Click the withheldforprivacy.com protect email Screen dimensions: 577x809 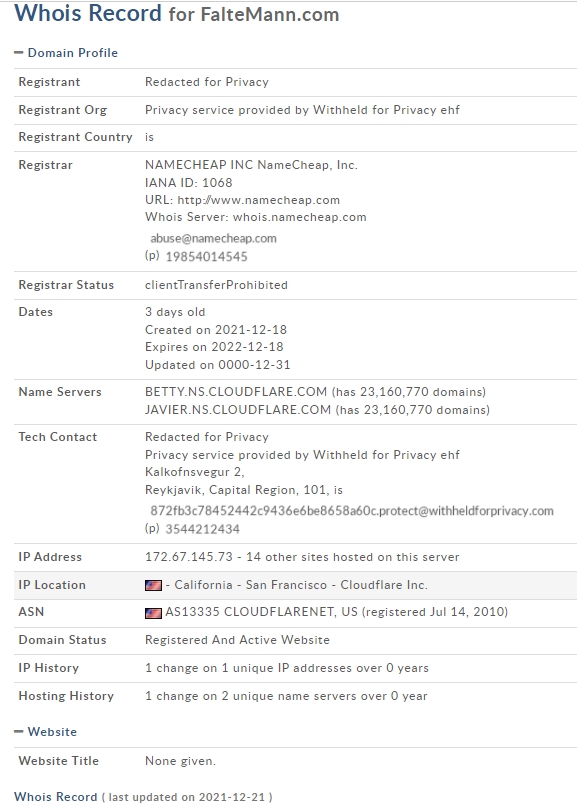pos(352,511)
